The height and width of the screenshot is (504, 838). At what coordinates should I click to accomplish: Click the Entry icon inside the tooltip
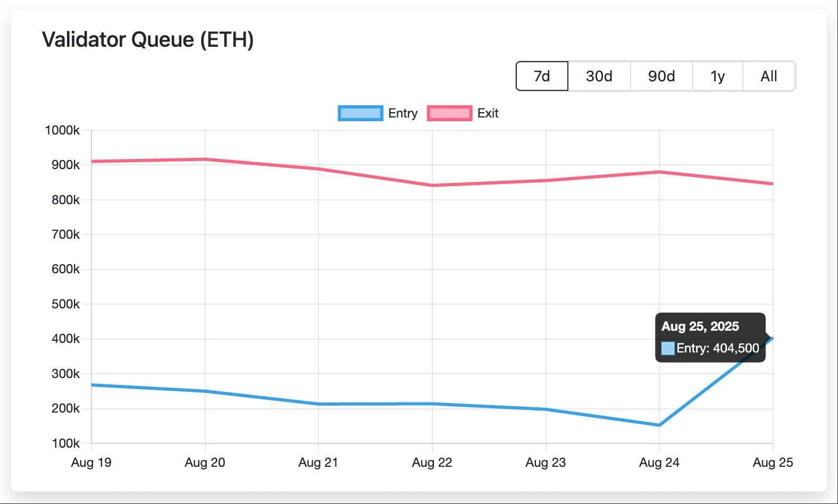[x=667, y=348]
